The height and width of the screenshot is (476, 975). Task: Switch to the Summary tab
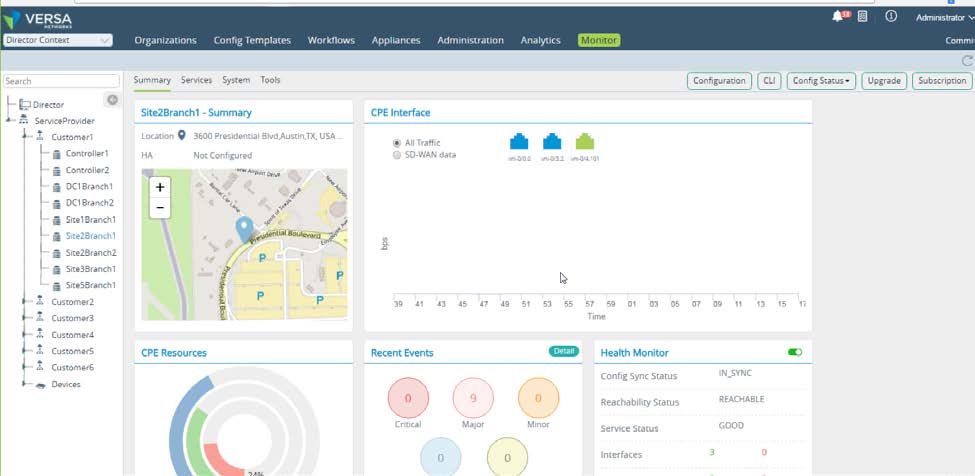152,80
